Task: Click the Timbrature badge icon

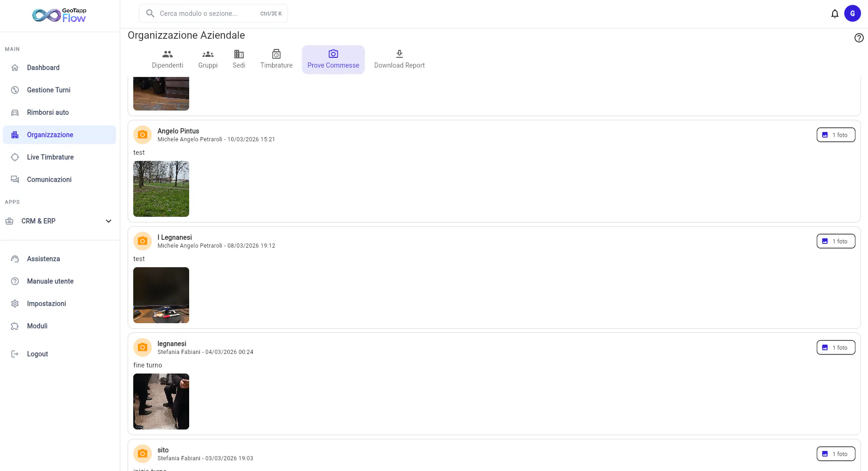Action: [x=276, y=54]
